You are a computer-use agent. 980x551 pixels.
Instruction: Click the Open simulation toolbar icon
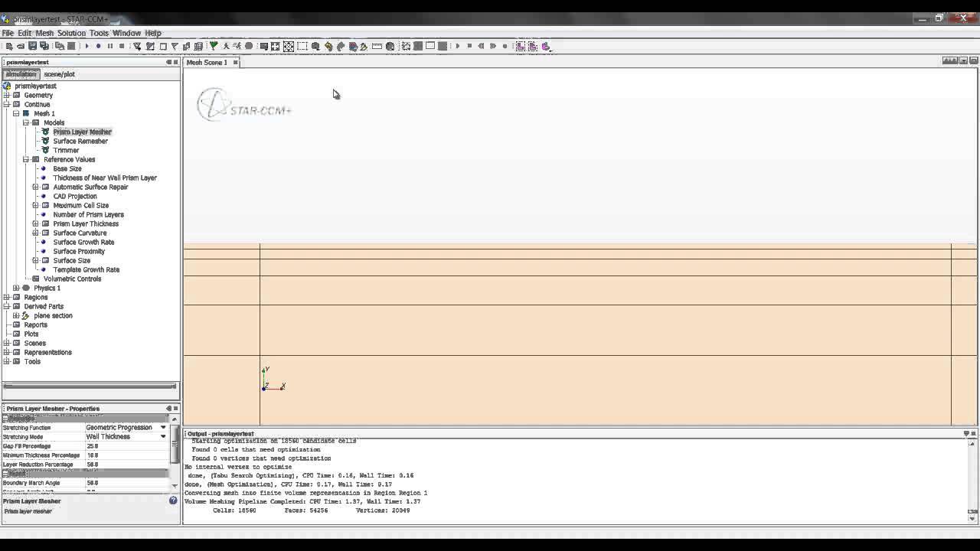coord(21,46)
